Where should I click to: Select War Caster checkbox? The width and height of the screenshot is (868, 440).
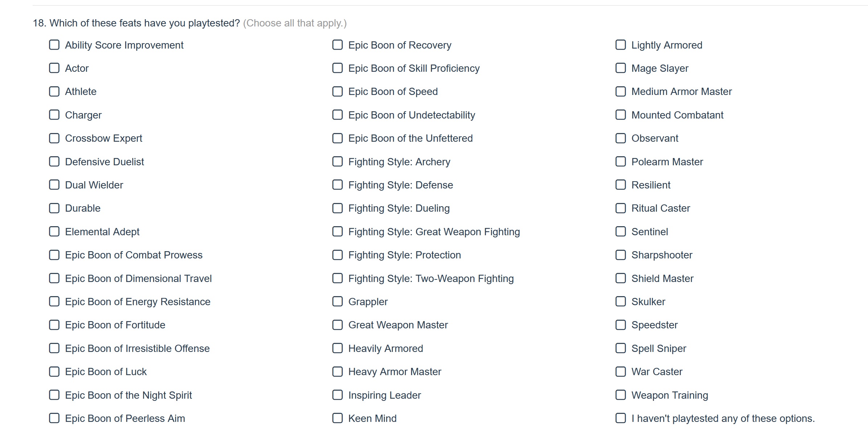(621, 371)
